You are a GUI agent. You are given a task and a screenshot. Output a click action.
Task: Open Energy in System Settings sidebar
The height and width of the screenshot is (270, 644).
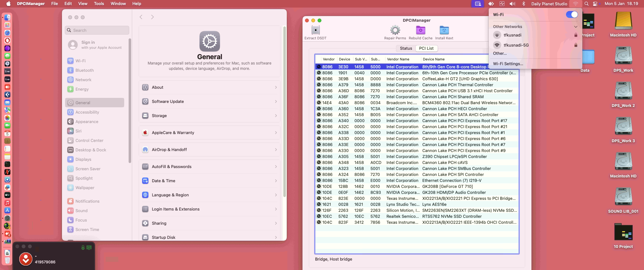pyautogui.click(x=95, y=89)
